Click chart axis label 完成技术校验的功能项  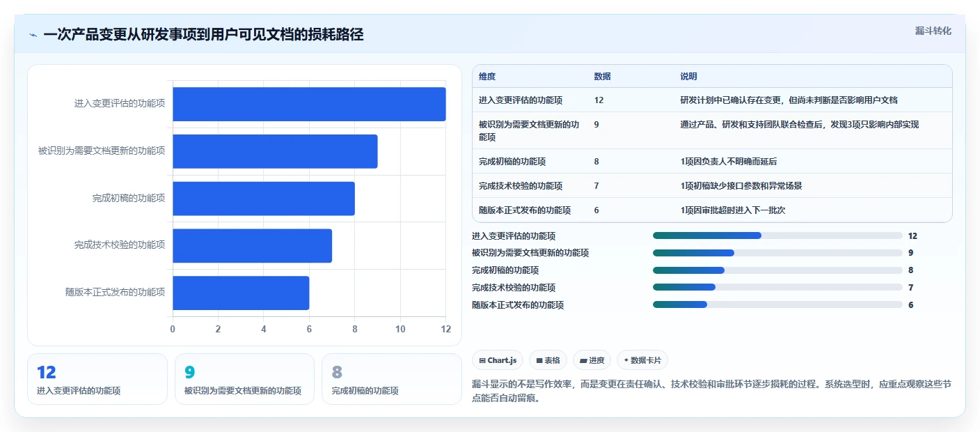click(x=120, y=245)
